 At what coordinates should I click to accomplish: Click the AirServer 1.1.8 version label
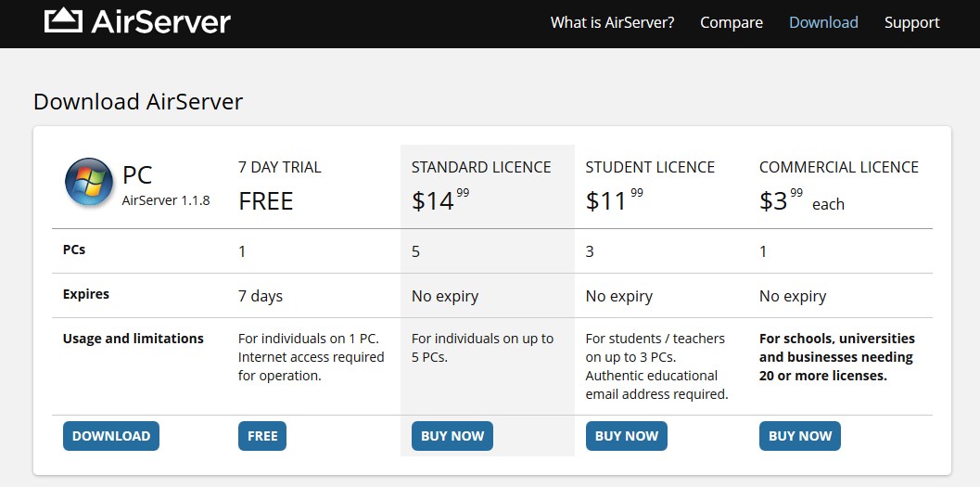coord(166,199)
